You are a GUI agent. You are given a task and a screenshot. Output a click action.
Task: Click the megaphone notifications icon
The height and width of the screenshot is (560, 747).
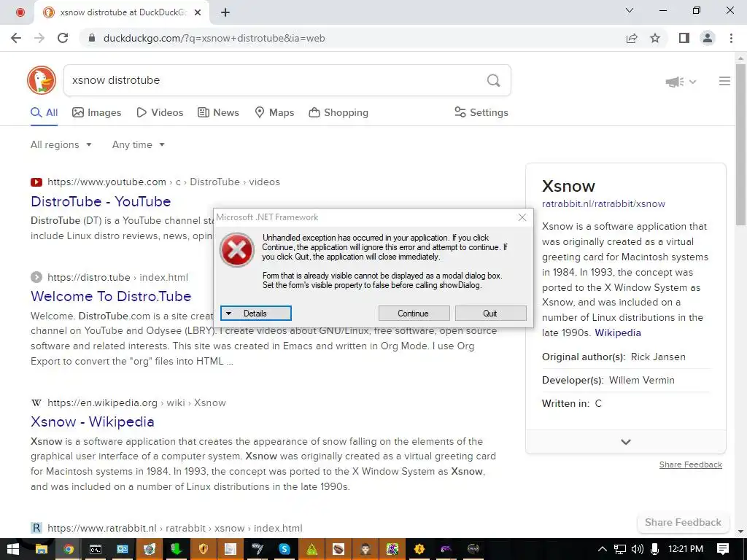[674, 82]
